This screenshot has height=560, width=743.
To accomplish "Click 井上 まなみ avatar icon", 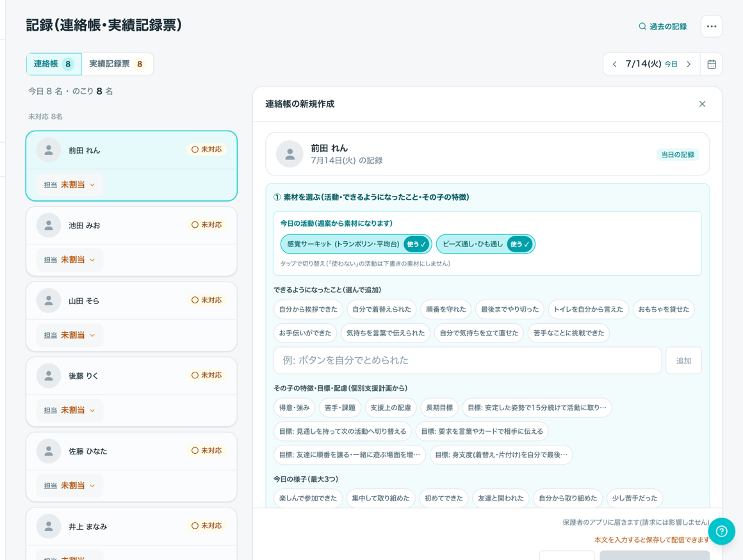I will tap(49, 526).
